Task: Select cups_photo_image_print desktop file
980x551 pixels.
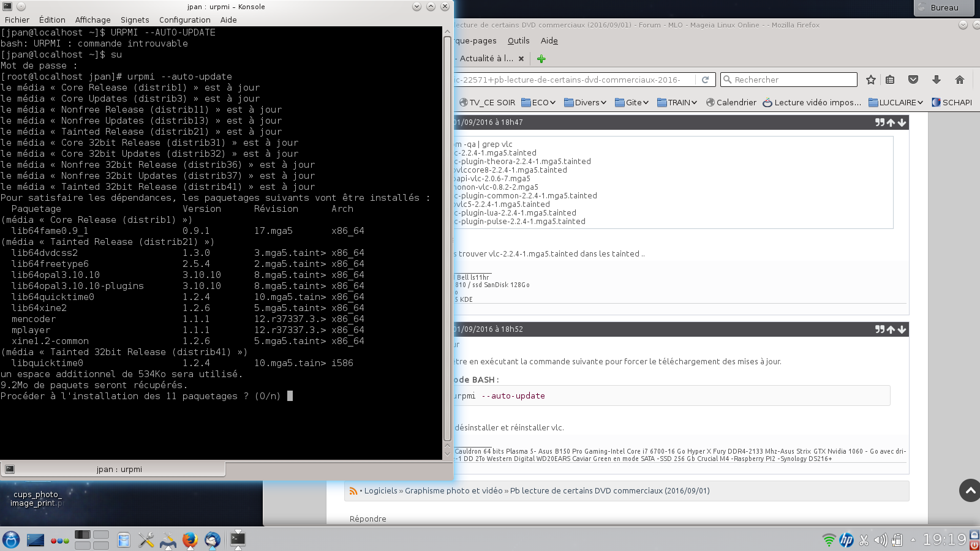Action: 36,498
